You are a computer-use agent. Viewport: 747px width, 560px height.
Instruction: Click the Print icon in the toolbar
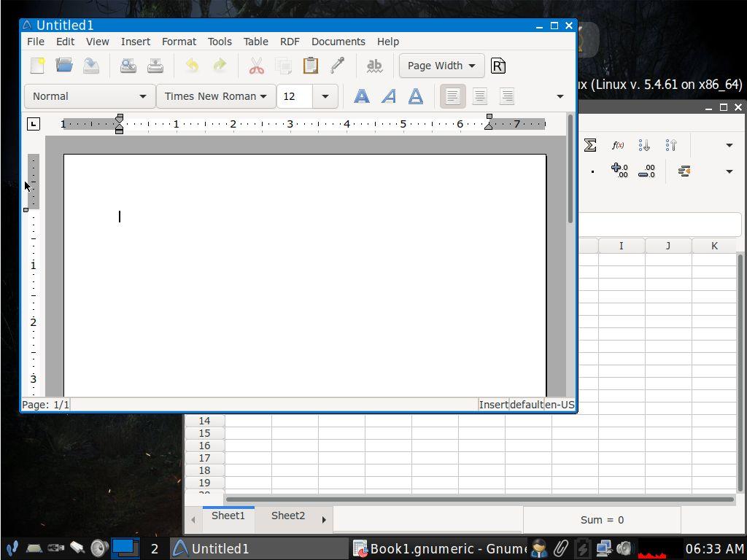point(128,66)
